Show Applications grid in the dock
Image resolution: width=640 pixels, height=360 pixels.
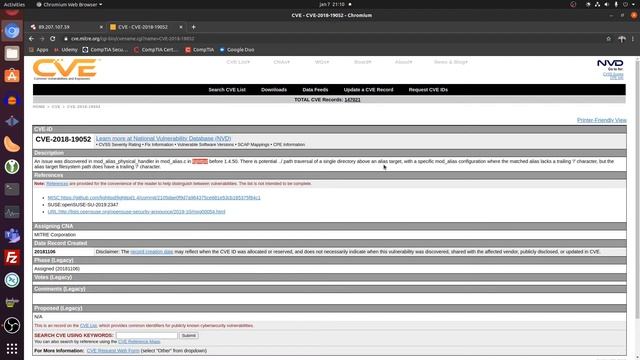click(12, 348)
